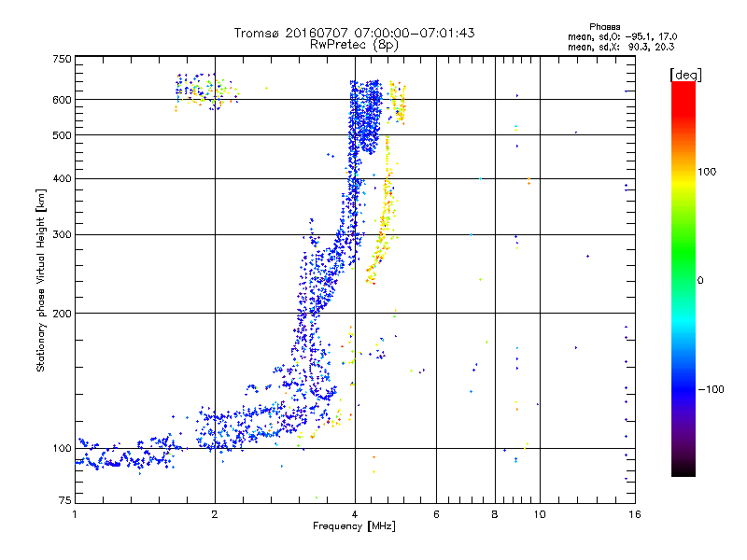
Task: Click the Stationary phase Virtual Height axis label
Action: [x=40, y=280]
